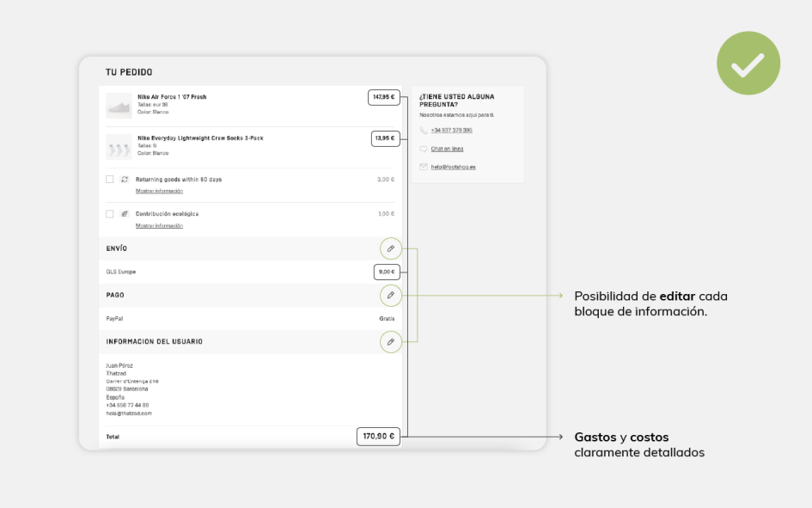Open Chat en línea

(446, 148)
